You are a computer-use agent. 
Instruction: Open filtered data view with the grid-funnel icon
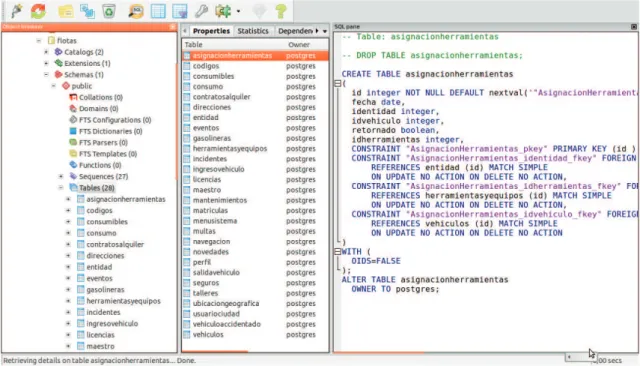[x=180, y=11]
